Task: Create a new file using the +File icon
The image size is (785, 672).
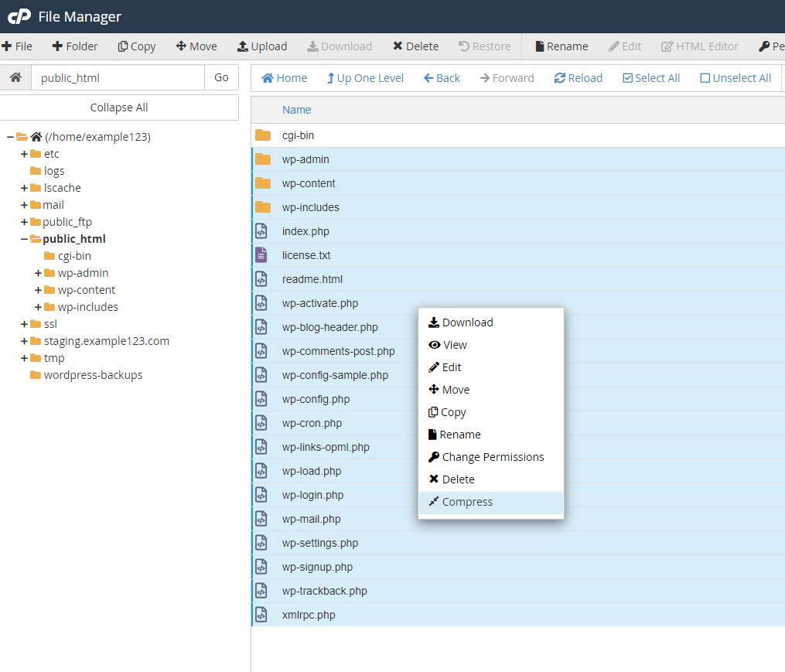Action: pos(18,46)
